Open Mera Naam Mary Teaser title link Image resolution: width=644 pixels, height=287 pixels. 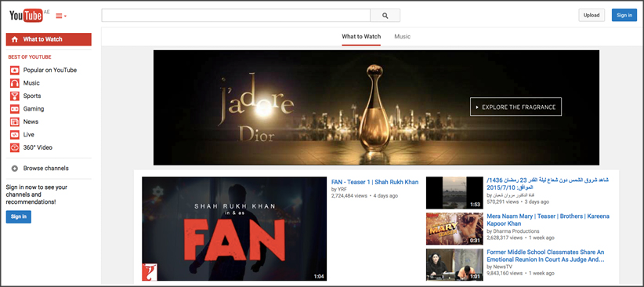(548, 220)
